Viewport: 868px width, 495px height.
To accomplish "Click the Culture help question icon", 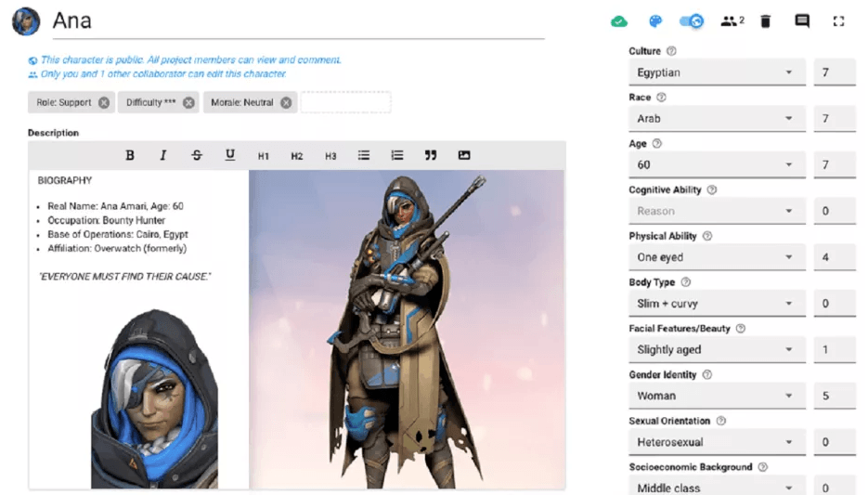I will pyautogui.click(x=671, y=51).
